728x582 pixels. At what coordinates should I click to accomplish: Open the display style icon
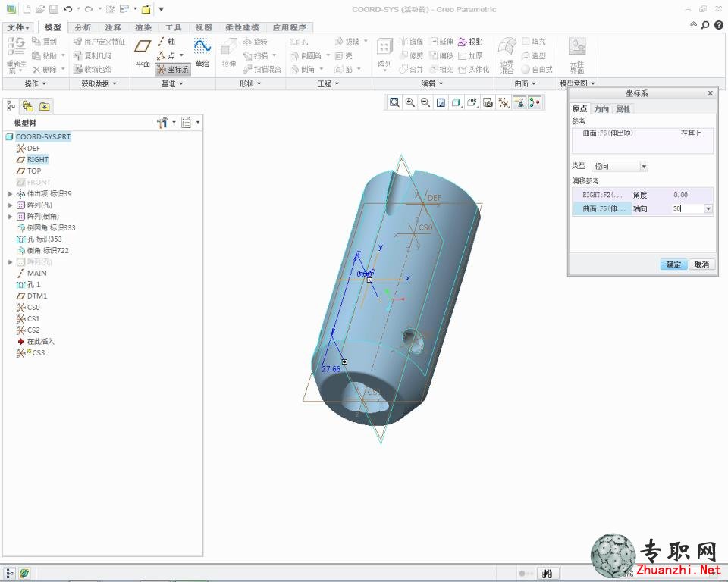click(x=457, y=102)
